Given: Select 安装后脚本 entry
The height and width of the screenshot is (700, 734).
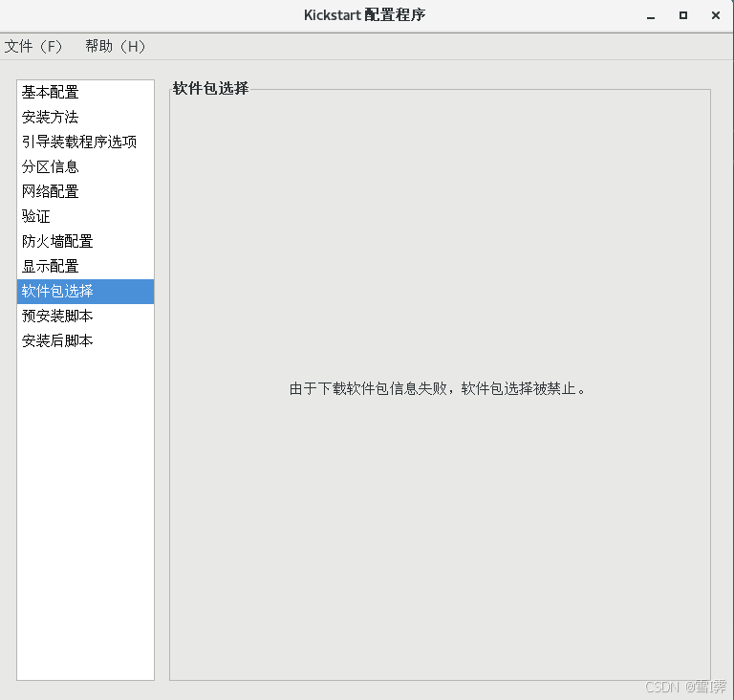Looking at the screenshot, I should 85,341.
